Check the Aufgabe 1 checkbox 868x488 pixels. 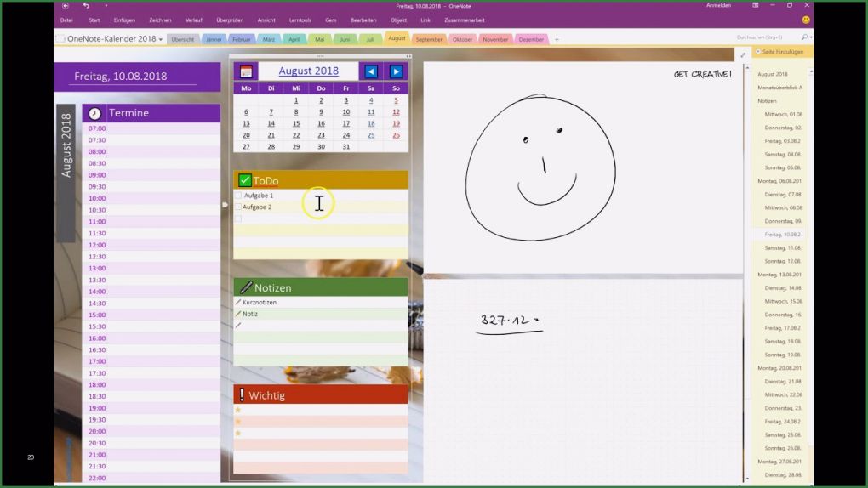(x=238, y=196)
